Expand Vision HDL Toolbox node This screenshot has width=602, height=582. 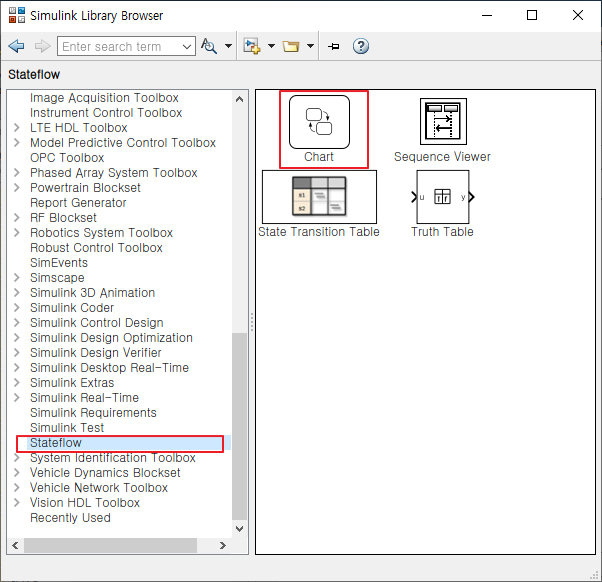point(17,502)
